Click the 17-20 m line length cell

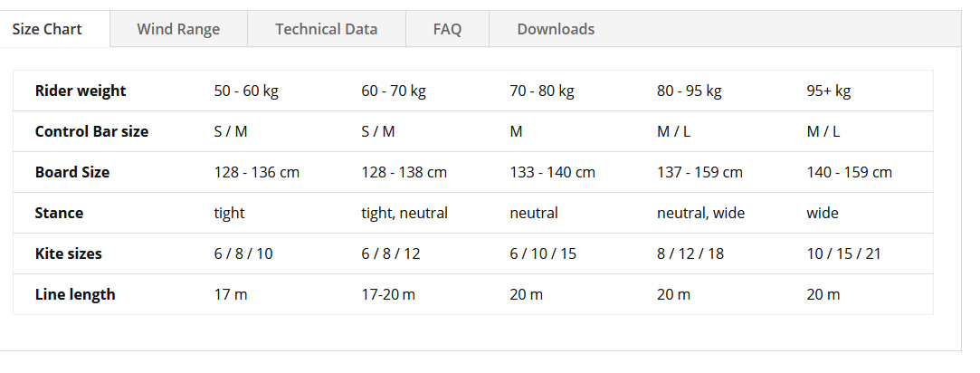[388, 294]
